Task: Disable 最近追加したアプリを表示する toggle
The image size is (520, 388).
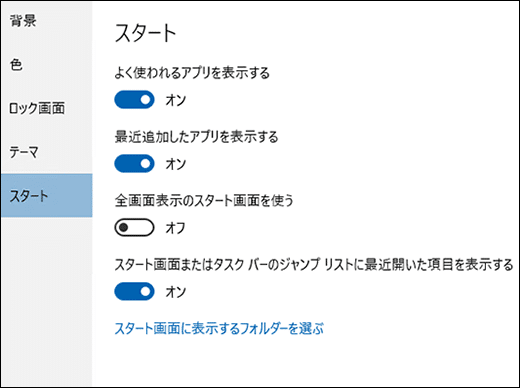Action: pyautogui.click(x=134, y=163)
